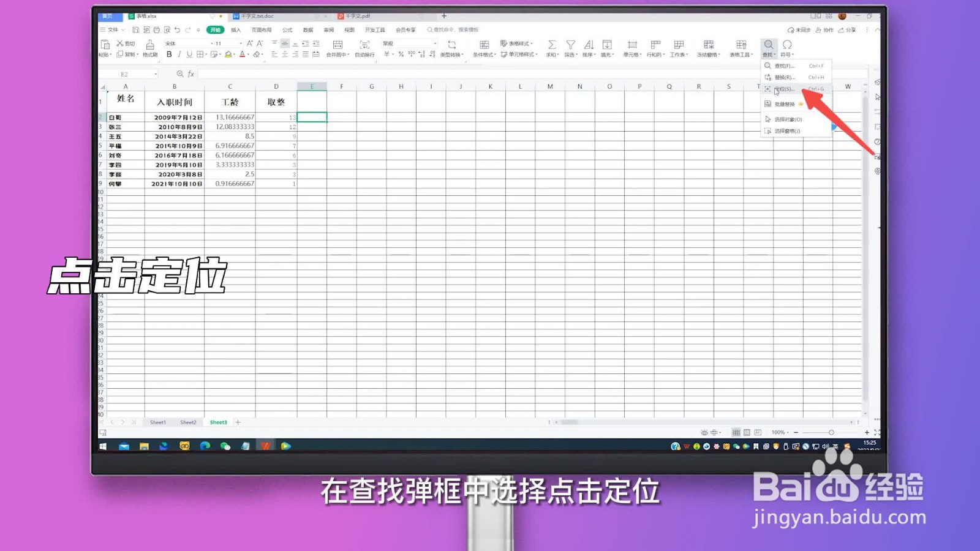
Task: Click the Type Conversion (类型转换) icon
Action: 452,45
